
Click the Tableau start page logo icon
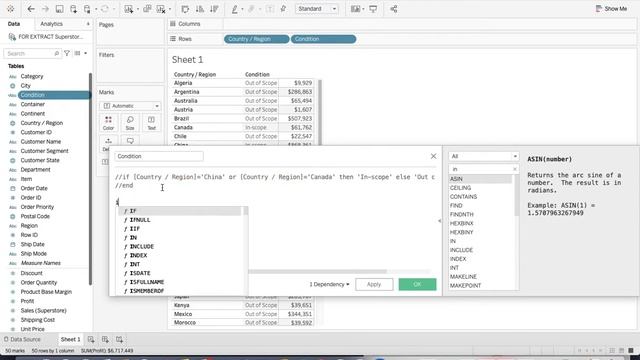(x=11, y=9)
